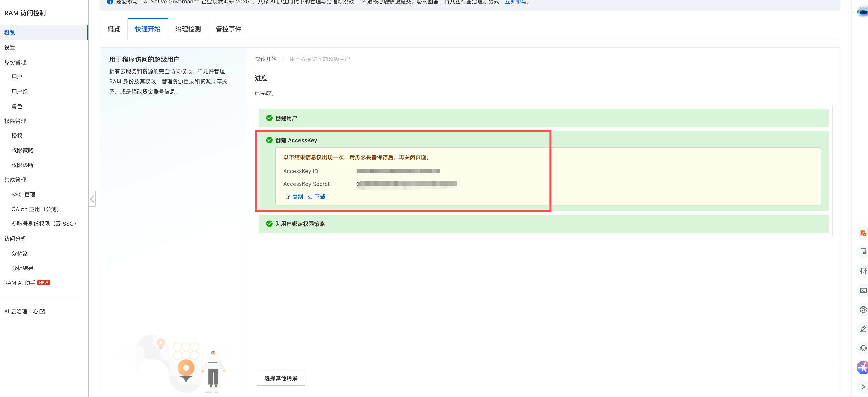
Task: Follow the 立即参与 survey link
Action: [515, 2]
